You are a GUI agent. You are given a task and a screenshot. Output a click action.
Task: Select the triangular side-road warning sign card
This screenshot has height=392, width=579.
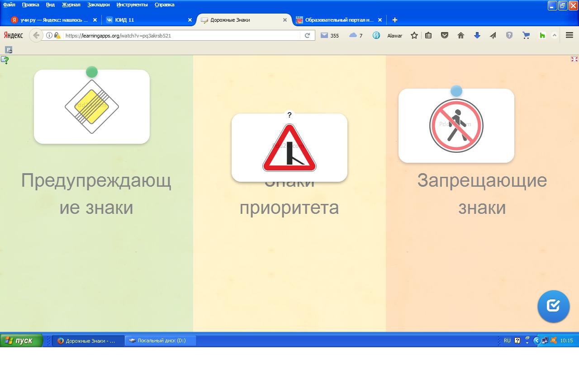pos(289,147)
